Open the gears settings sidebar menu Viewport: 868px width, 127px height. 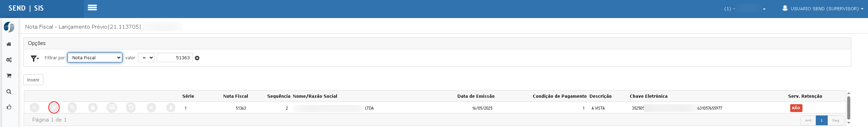(9, 60)
